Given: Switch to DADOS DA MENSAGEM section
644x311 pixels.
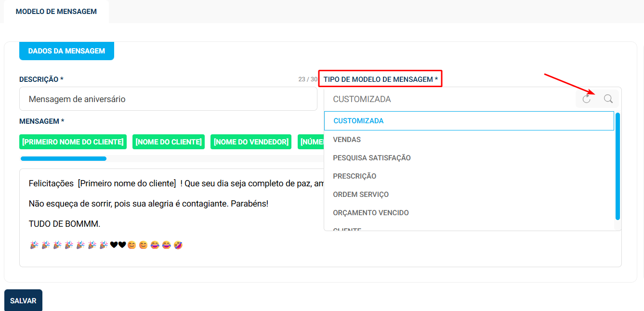Looking at the screenshot, I should (x=66, y=51).
